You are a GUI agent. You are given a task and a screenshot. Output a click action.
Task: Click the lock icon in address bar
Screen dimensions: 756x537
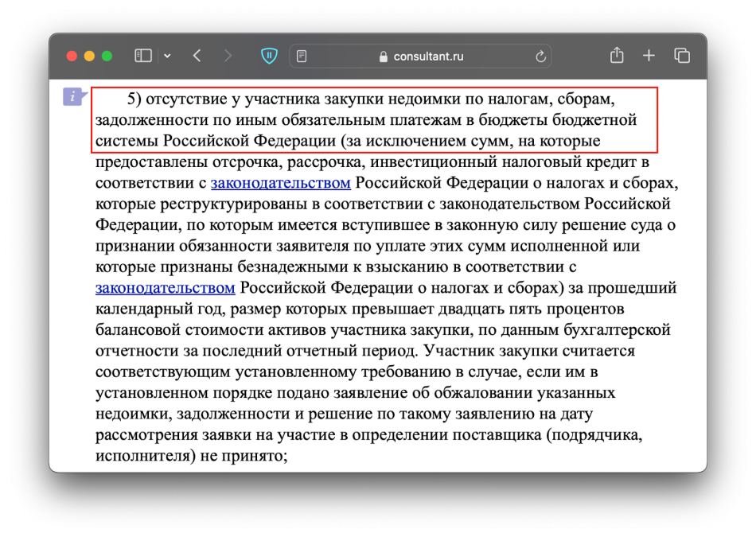384,56
